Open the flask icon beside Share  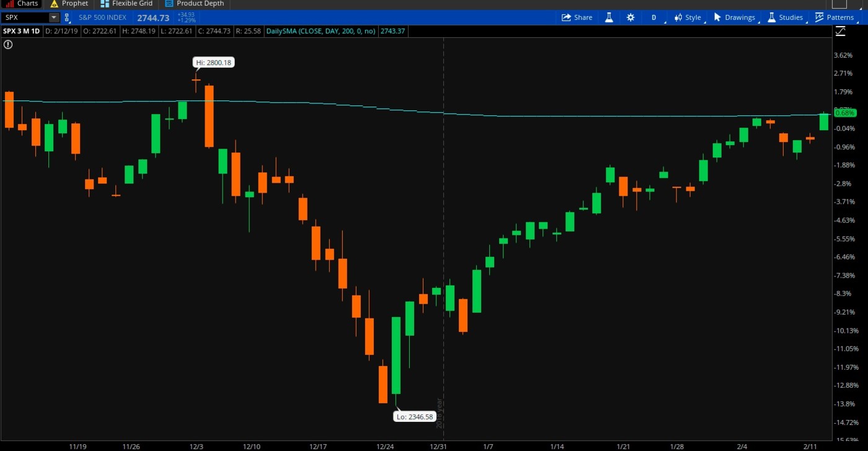(609, 17)
